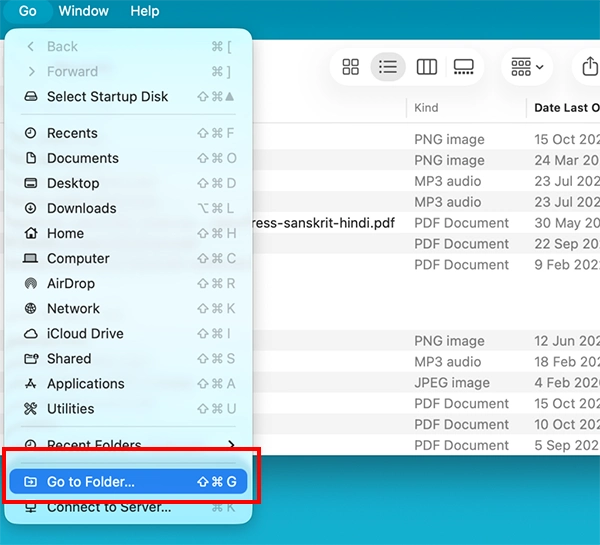Viewport: 600px width, 545px height.
Task: Go to Computer
Action: tap(128, 258)
